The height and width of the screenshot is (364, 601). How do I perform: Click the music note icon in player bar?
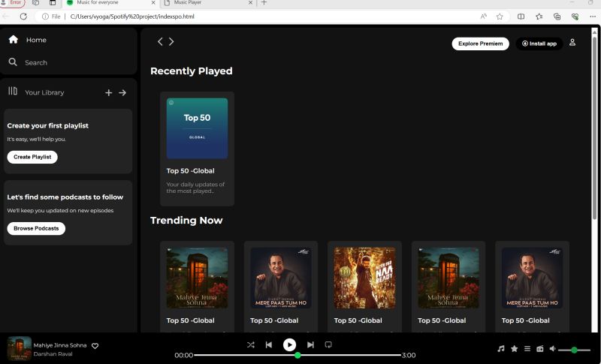(500, 349)
